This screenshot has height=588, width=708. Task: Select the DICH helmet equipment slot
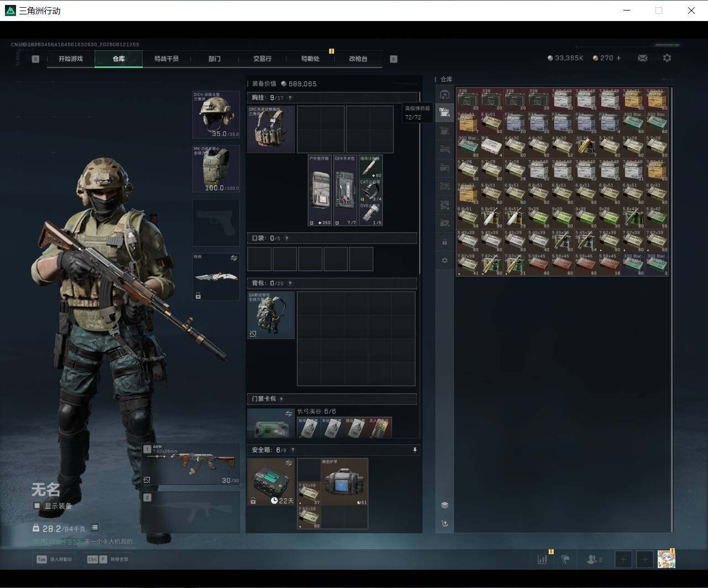[216, 115]
